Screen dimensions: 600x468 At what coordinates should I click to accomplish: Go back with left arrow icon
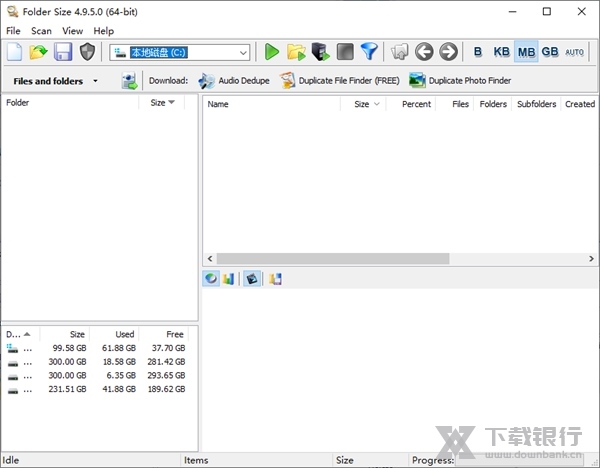click(424, 52)
